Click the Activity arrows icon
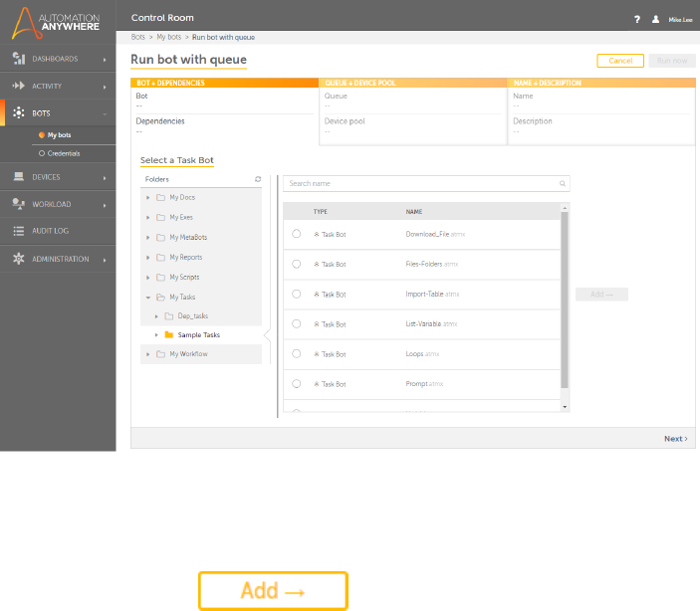700x611 pixels. (18, 86)
